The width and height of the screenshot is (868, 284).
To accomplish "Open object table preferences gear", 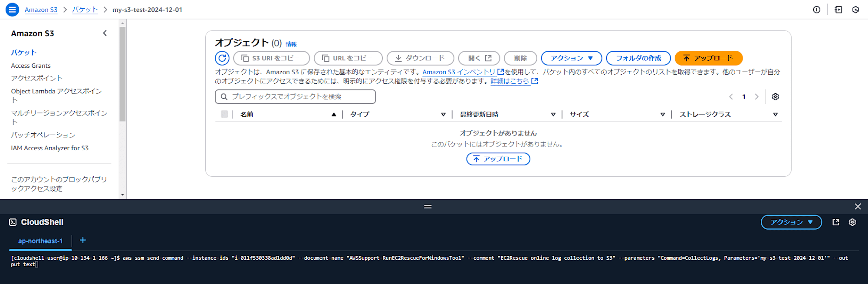I will tap(776, 97).
